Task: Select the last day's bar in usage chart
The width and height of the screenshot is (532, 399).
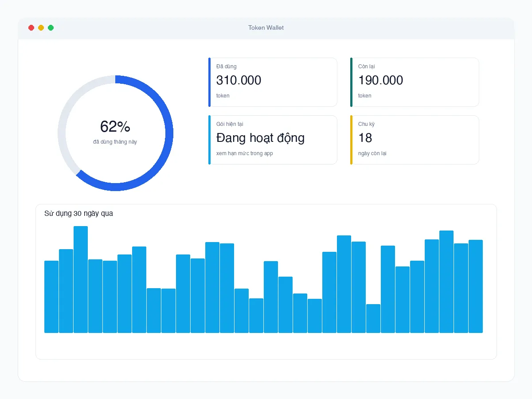Action: pos(476,286)
